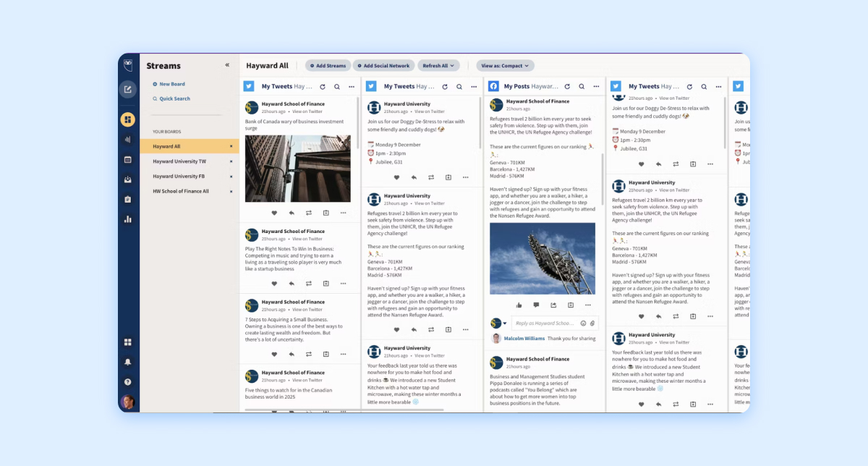Open Malcolm Williams commenter profile

[x=524, y=338]
